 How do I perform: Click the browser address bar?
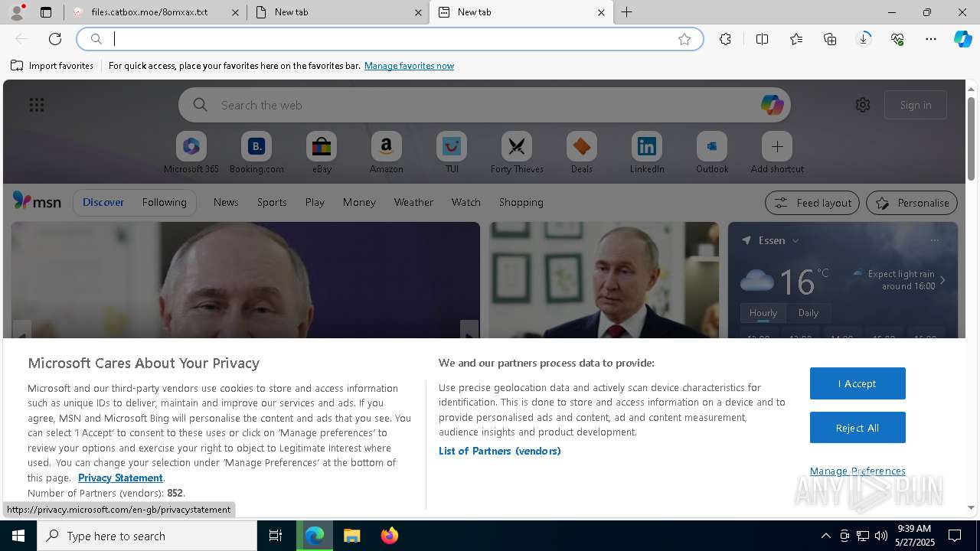click(x=390, y=39)
